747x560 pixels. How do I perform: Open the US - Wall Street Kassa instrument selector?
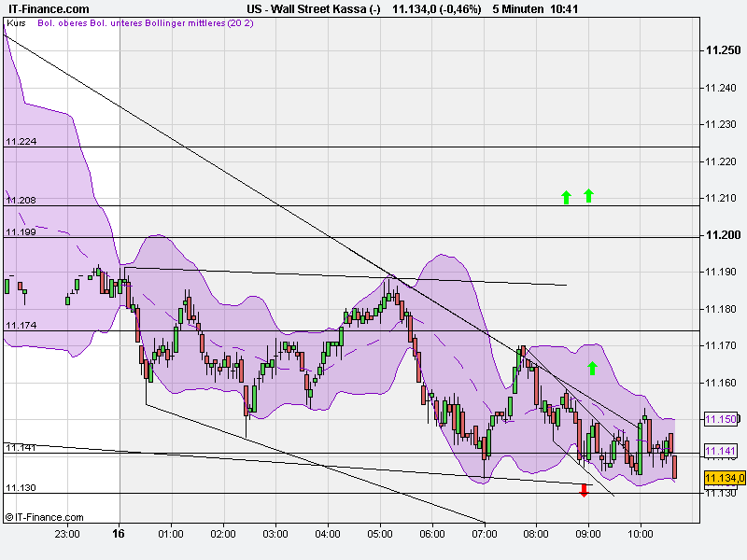tap(315, 9)
